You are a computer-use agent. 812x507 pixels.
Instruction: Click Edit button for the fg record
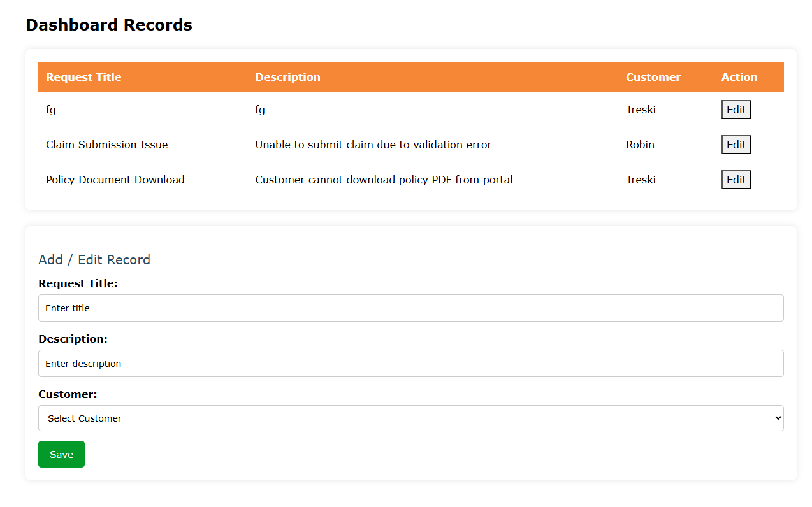pyautogui.click(x=736, y=110)
